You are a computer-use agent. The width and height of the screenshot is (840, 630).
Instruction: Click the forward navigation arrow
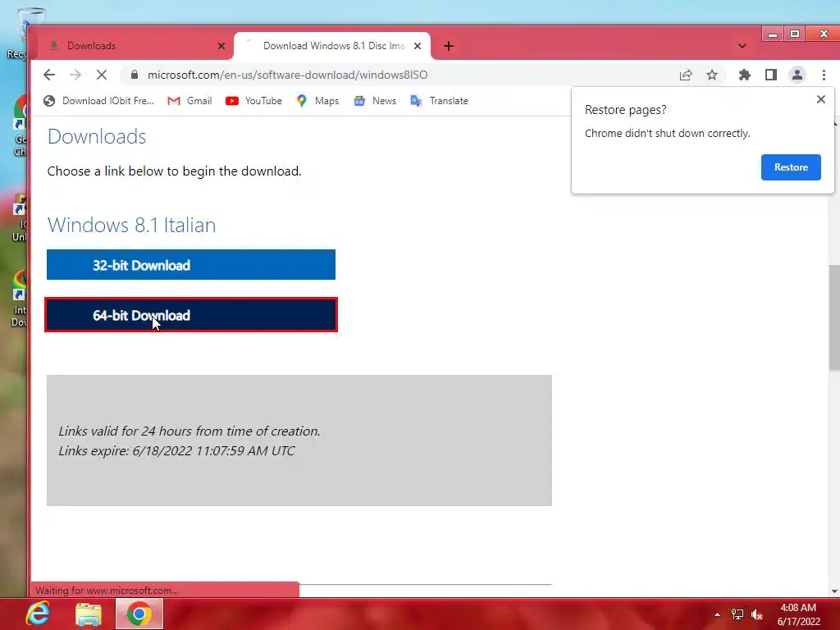click(75, 75)
